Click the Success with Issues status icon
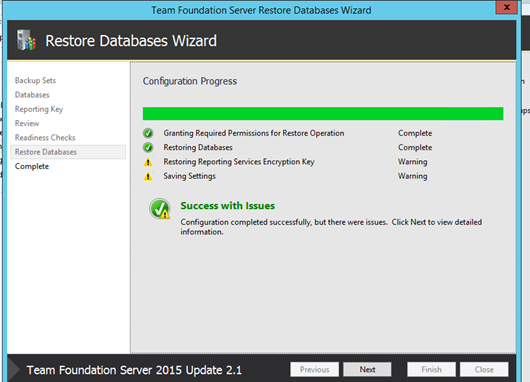530x382 pixels. [x=160, y=208]
